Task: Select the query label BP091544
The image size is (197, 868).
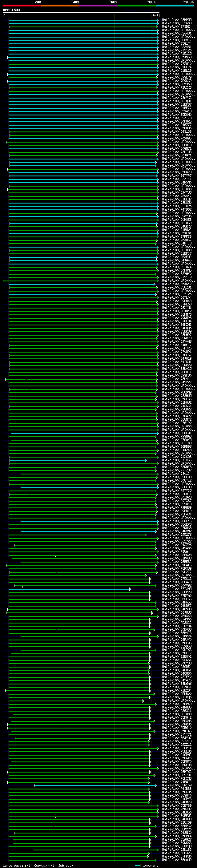Action: pos(11,10)
